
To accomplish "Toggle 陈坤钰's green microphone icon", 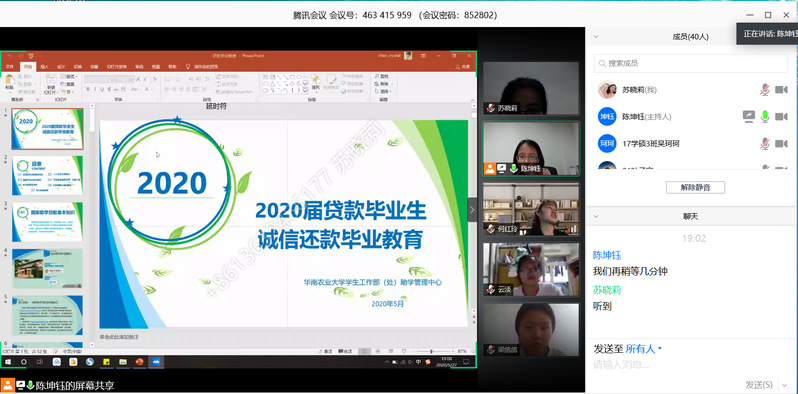I will pyautogui.click(x=764, y=117).
